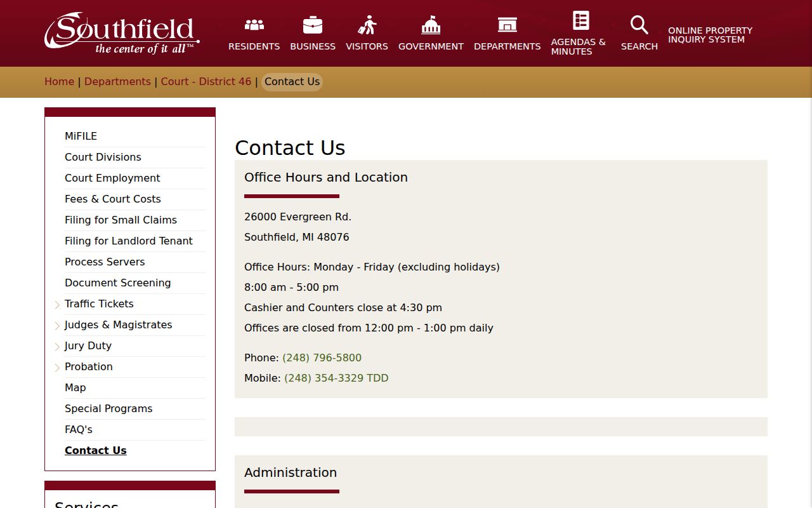Open the Departments breadcrumb link
Screen dimensions: 812x508
click(117, 82)
